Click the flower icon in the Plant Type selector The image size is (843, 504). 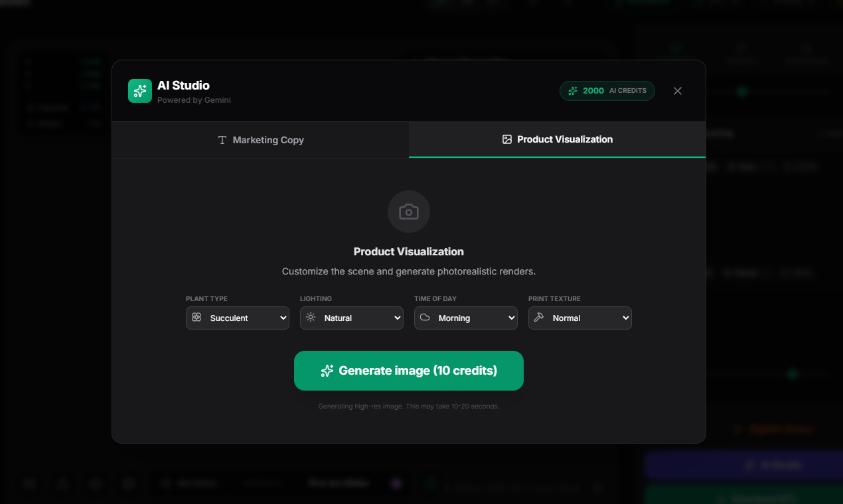pos(196,318)
